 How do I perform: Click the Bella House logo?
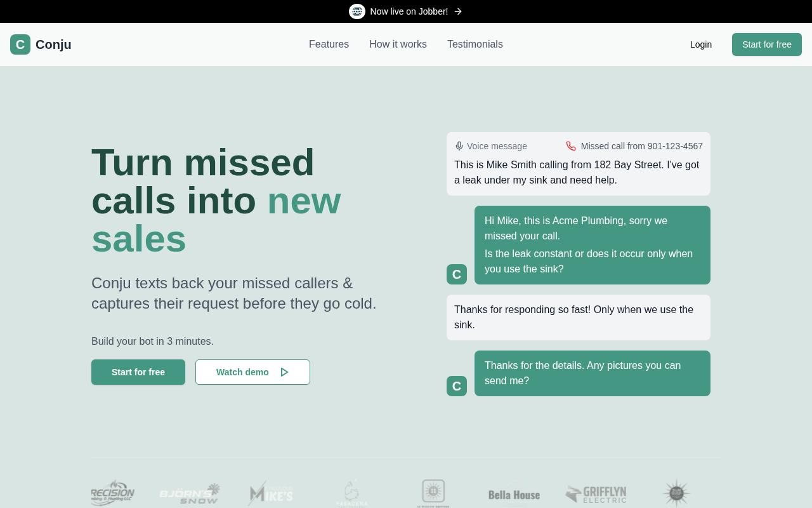pos(514,495)
